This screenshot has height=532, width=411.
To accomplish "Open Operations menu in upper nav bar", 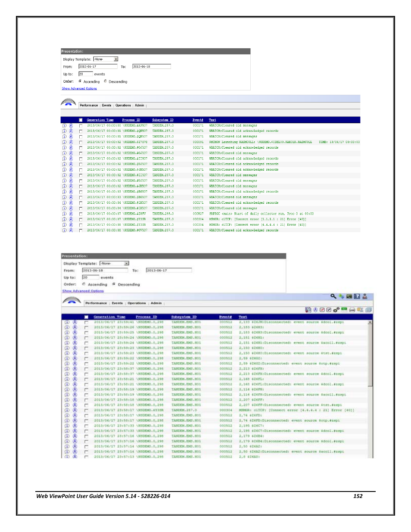I will 123,105.
